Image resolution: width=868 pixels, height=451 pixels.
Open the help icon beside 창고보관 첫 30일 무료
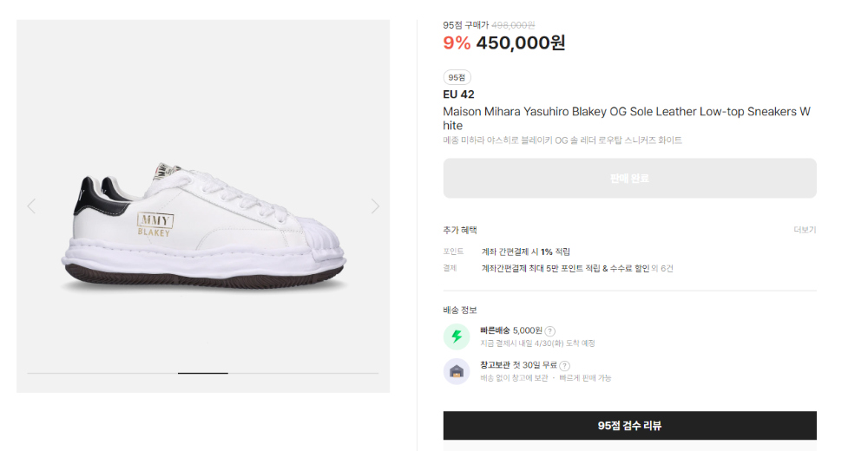[x=564, y=365]
